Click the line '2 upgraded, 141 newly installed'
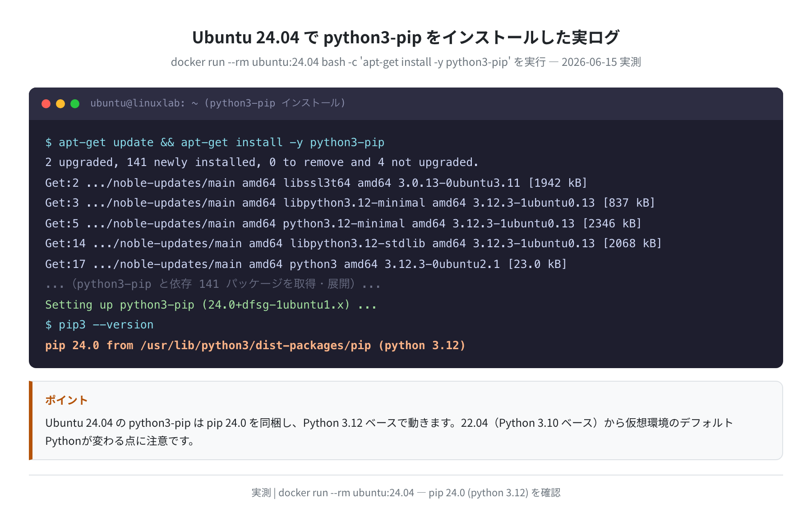The width and height of the screenshot is (812, 517). pos(262,162)
